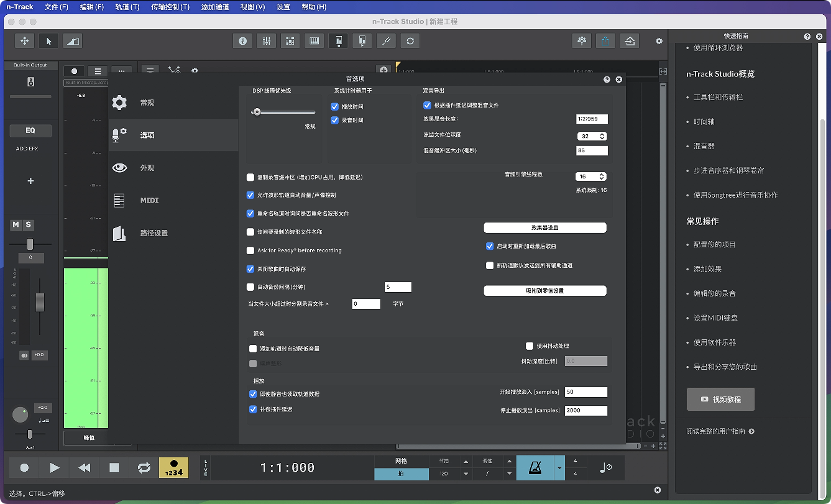Open the piano roll keyboard icon
Image resolution: width=831 pixels, height=504 pixels.
tap(314, 41)
